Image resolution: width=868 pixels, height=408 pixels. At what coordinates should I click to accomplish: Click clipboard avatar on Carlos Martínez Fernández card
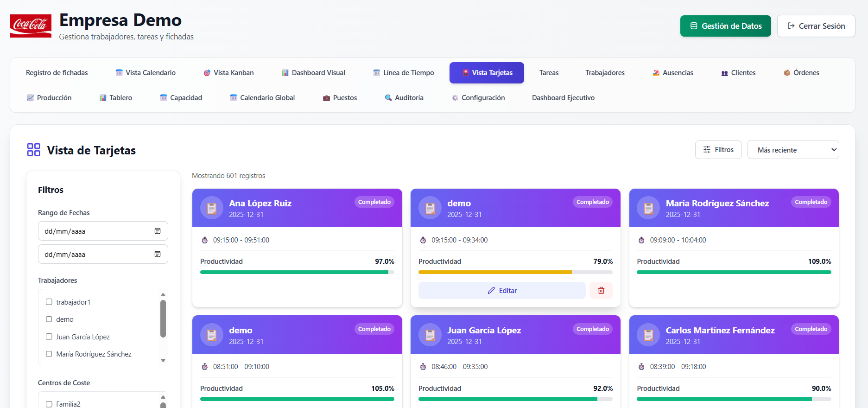pyautogui.click(x=648, y=335)
